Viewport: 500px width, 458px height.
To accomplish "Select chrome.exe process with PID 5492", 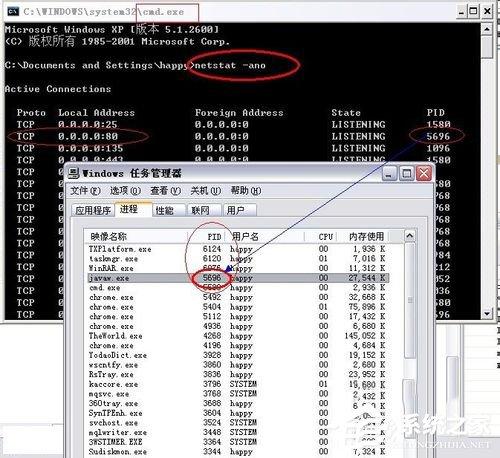I will tap(237, 297).
